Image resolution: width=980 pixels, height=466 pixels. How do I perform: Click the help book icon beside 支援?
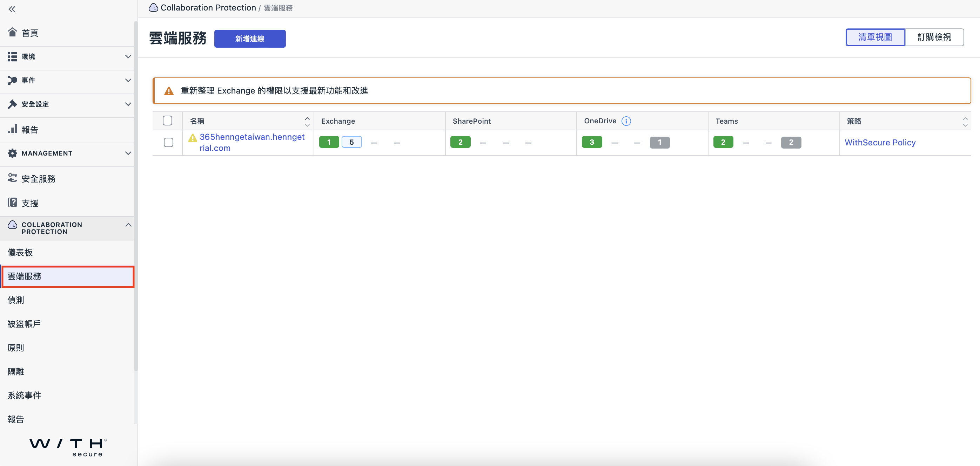coord(12,202)
